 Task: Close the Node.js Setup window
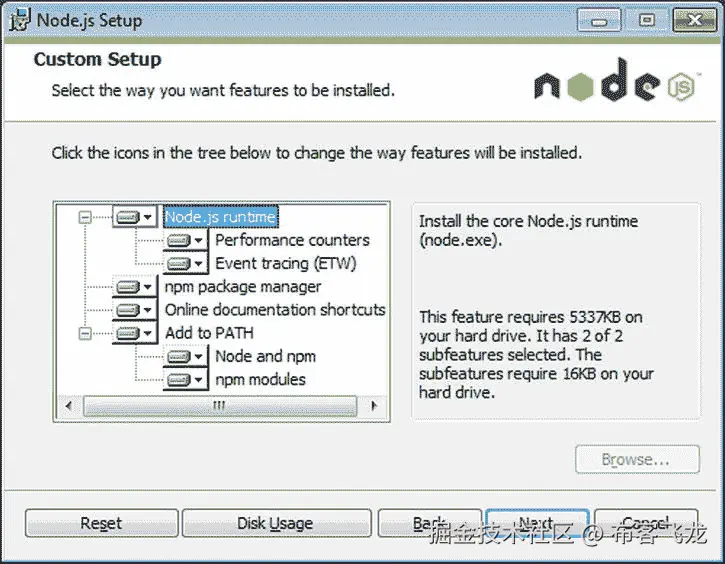(x=694, y=20)
